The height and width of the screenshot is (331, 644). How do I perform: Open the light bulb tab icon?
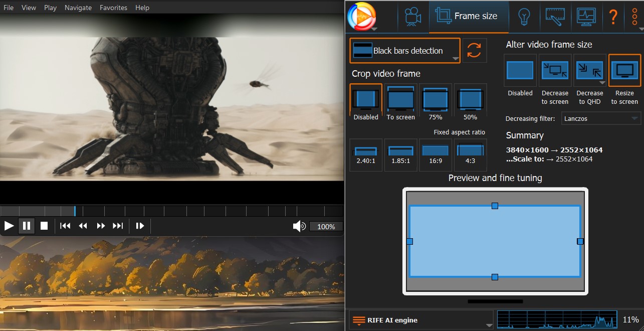(524, 17)
